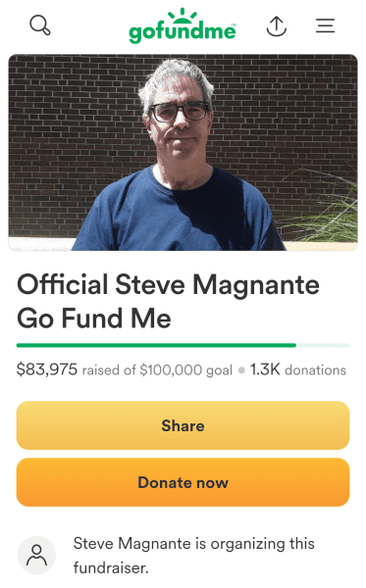The width and height of the screenshot is (366, 588).
Task: Click the green filled donation progress bar
Action: click(156, 345)
